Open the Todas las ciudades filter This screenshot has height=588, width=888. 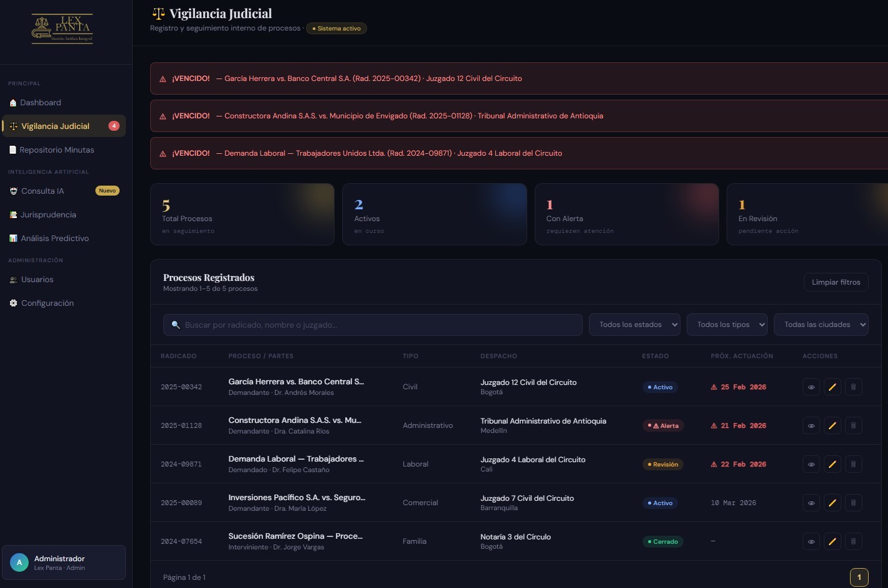(821, 325)
